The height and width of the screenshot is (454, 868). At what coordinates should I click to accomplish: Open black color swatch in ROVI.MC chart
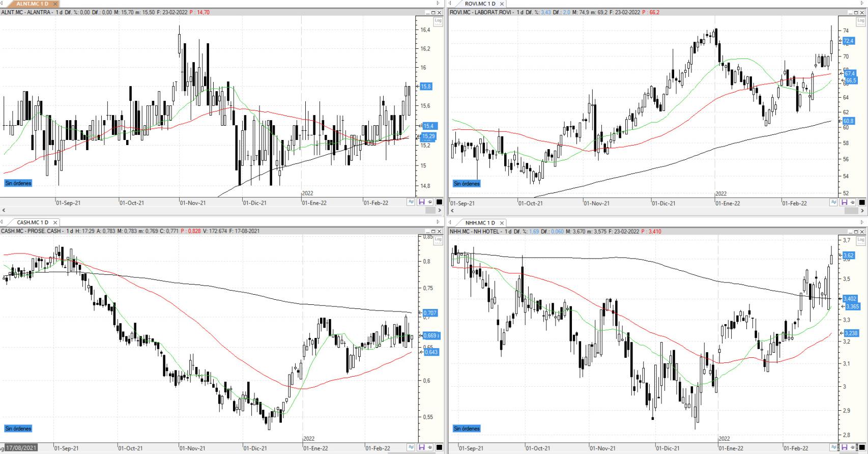(862, 202)
